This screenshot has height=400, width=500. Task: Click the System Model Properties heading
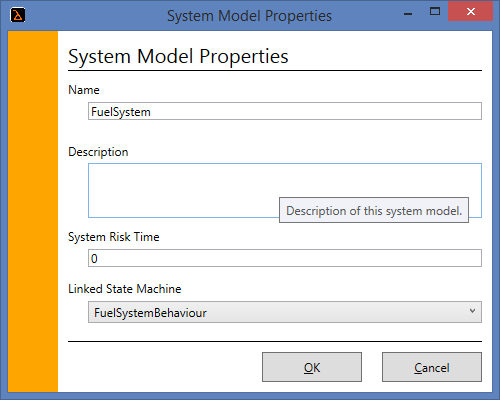178,56
